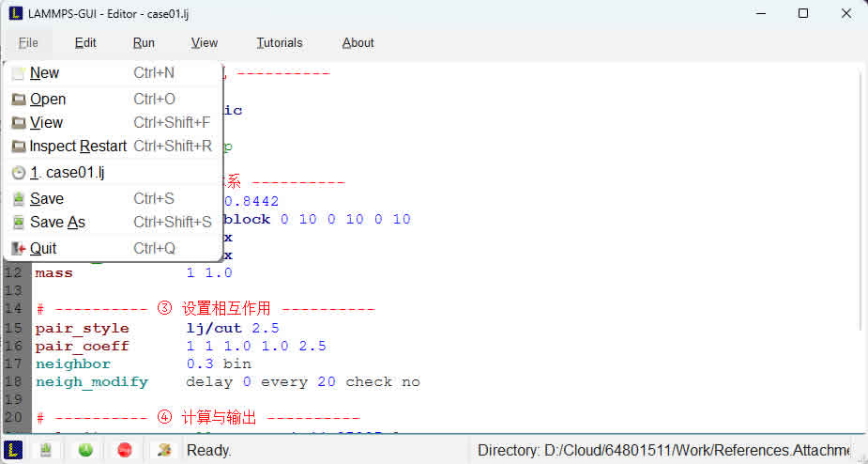Click the 'mass' keyword on line 12
868x464 pixels.
pyautogui.click(x=53, y=272)
